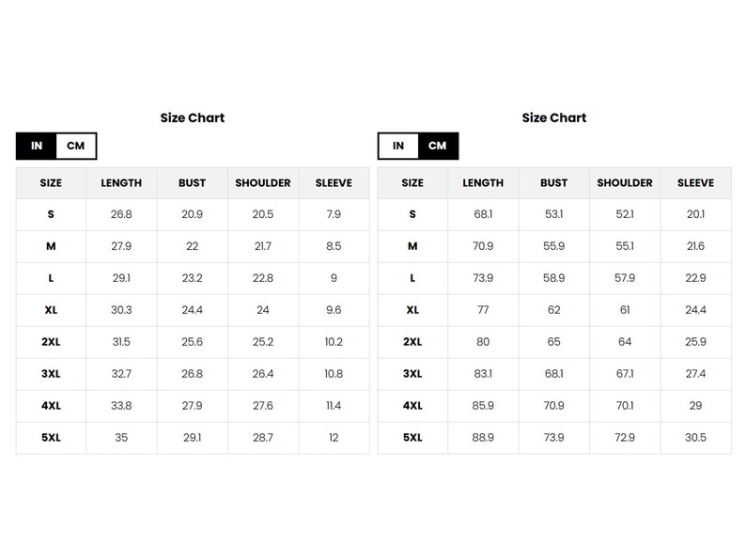Image resolution: width=746 pixels, height=560 pixels.
Task: Select the 5XL row in left chart
Action: 193,438
